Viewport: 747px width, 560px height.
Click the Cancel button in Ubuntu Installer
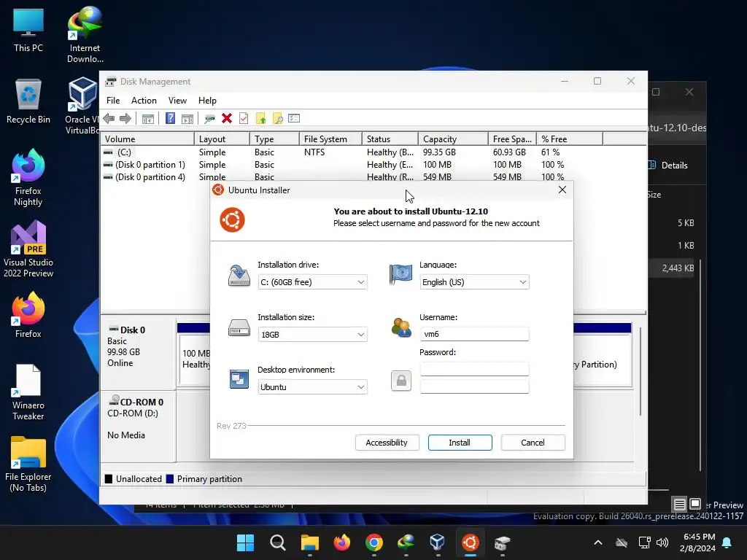tap(533, 443)
